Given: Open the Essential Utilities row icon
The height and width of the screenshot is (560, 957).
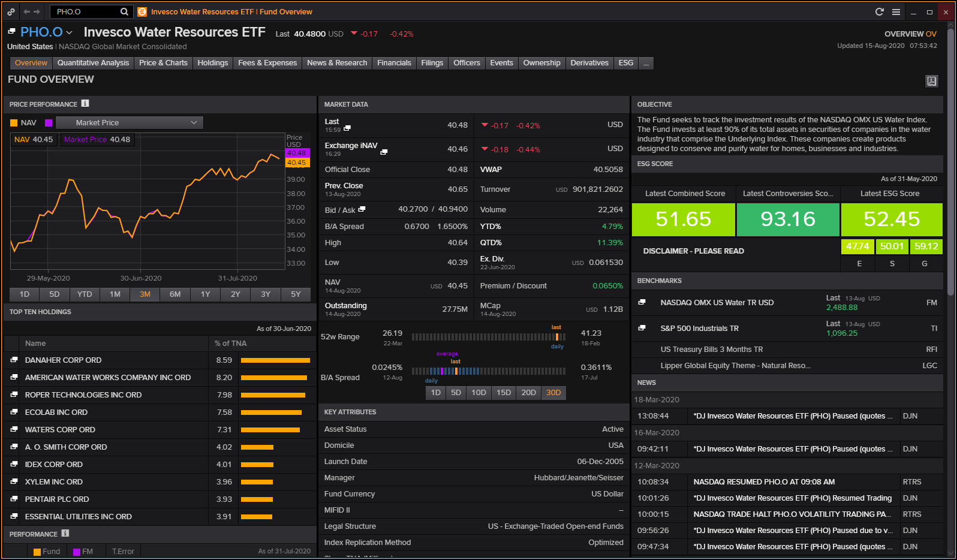Looking at the screenshot, I should tap(14, 516).
